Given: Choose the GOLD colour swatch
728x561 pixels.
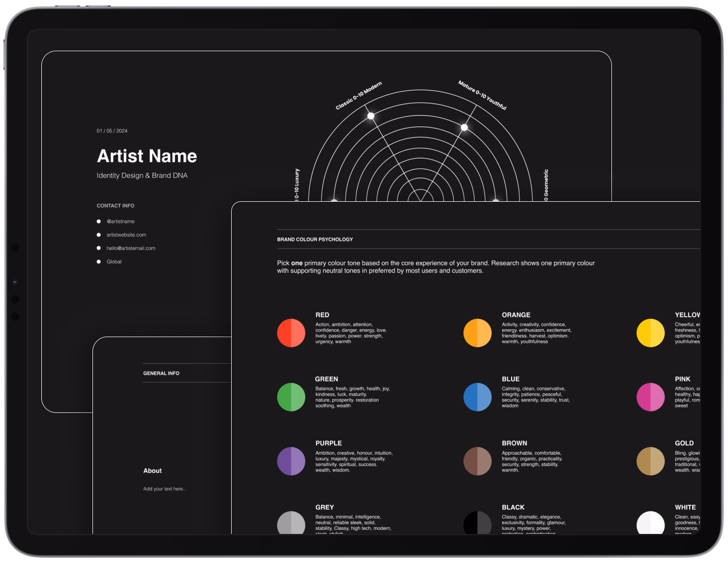Looking at the screenshot, I should coord(651,461).
